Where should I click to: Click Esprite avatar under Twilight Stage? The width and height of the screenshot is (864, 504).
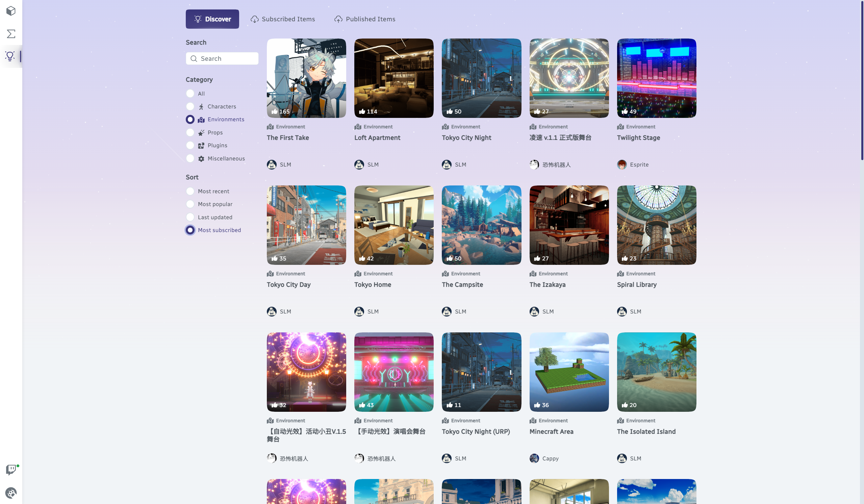pos(621,165)
